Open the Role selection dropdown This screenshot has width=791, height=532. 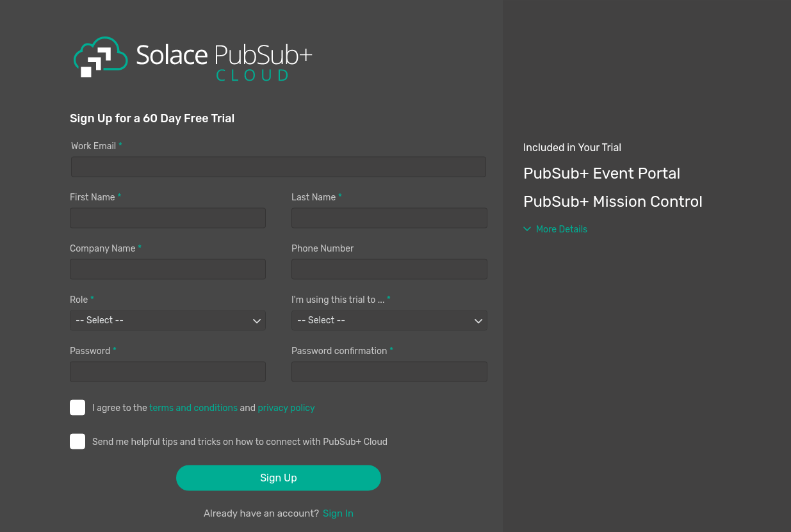pos(167,320)
